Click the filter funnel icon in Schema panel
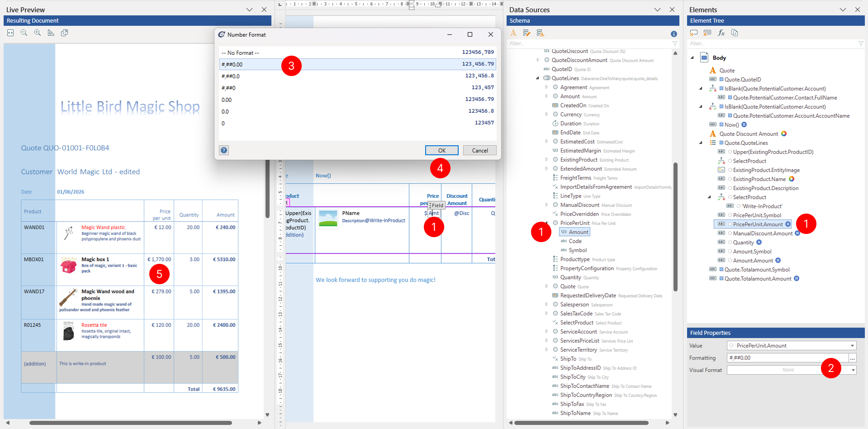The width and height of the screenshot is (868, 429). (x=675, y=43)
